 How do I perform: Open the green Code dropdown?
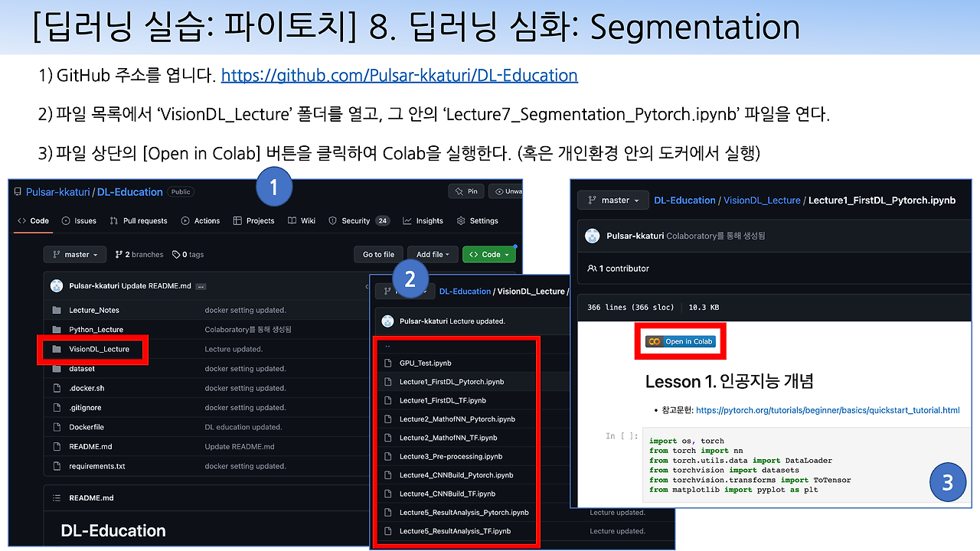point(489,254)
